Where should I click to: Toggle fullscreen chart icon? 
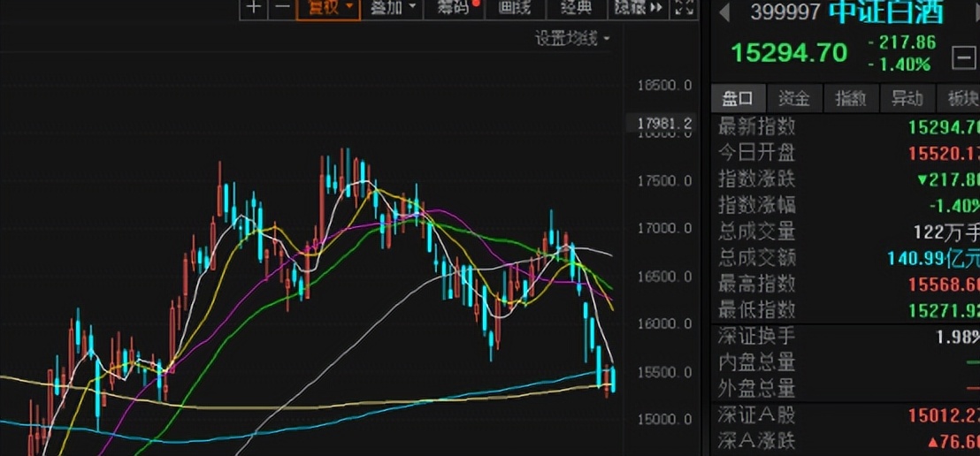click(685, 7)
